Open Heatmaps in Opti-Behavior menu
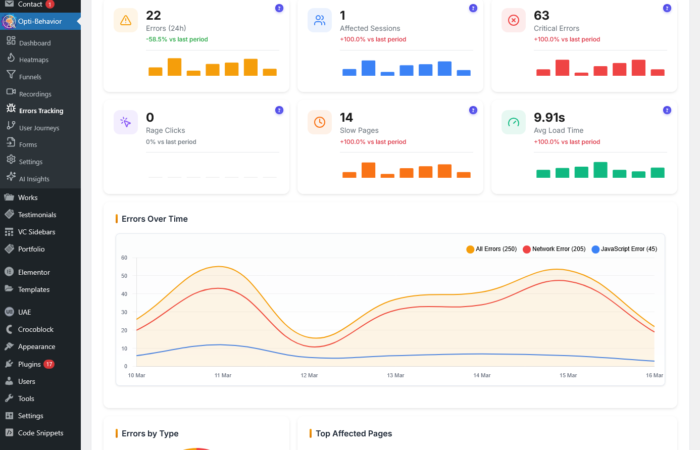Viewport: 700px width, 450px height. pyautogui.click(x=34, y=59)
